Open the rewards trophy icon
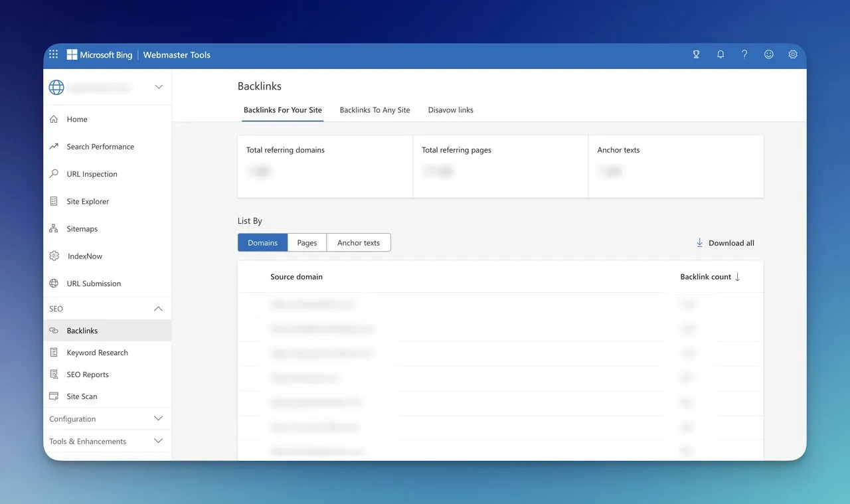The image size is (850, 504). pos(696,54)
